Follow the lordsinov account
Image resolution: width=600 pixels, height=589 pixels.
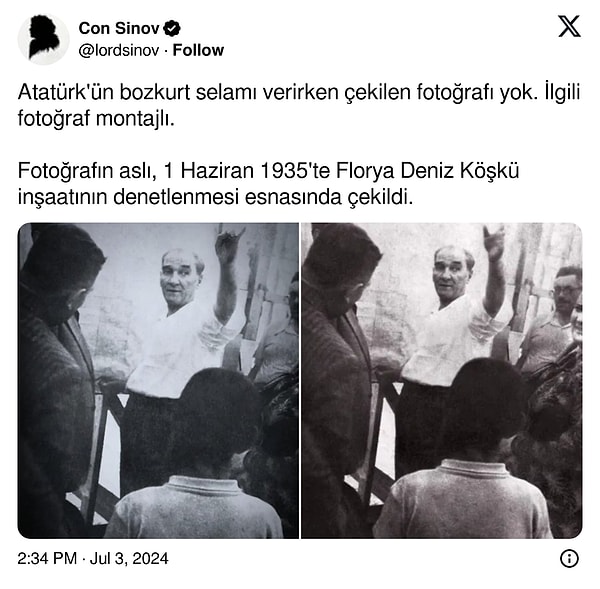click(198, 50)
